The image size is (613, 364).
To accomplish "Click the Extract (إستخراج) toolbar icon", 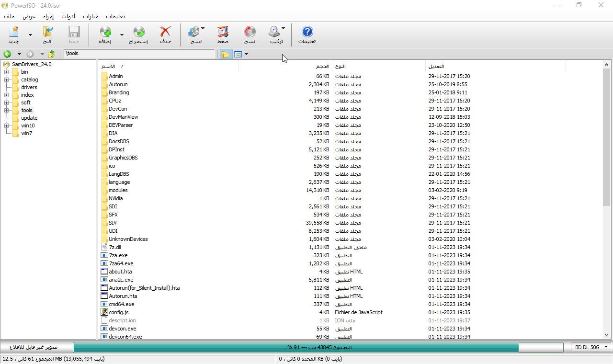I will pos(138,32).
